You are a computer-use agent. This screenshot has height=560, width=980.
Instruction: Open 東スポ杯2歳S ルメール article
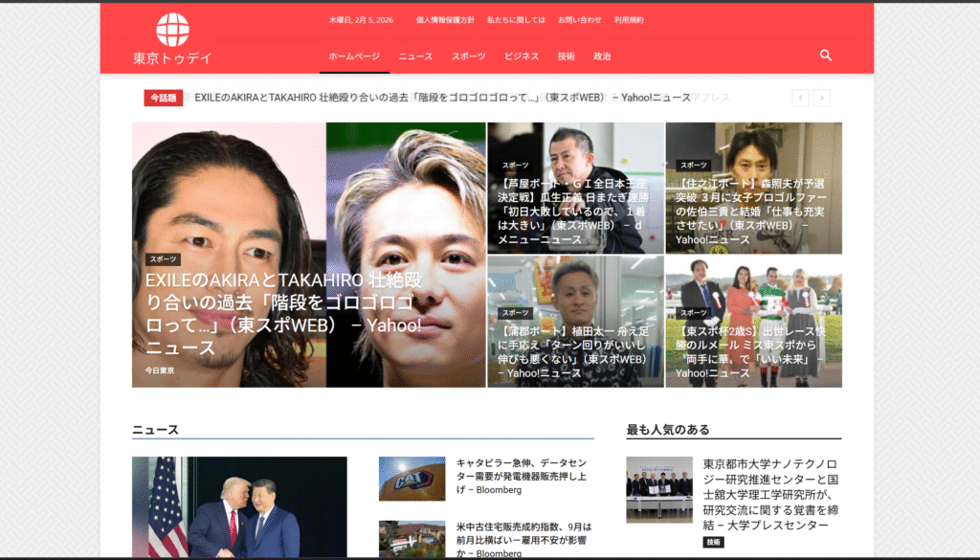click(750, 352)
